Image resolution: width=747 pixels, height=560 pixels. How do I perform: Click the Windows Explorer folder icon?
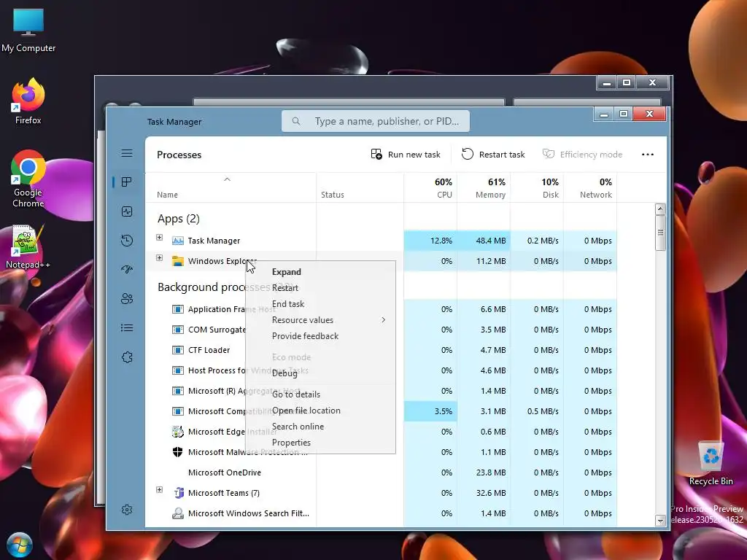[178, 261]
